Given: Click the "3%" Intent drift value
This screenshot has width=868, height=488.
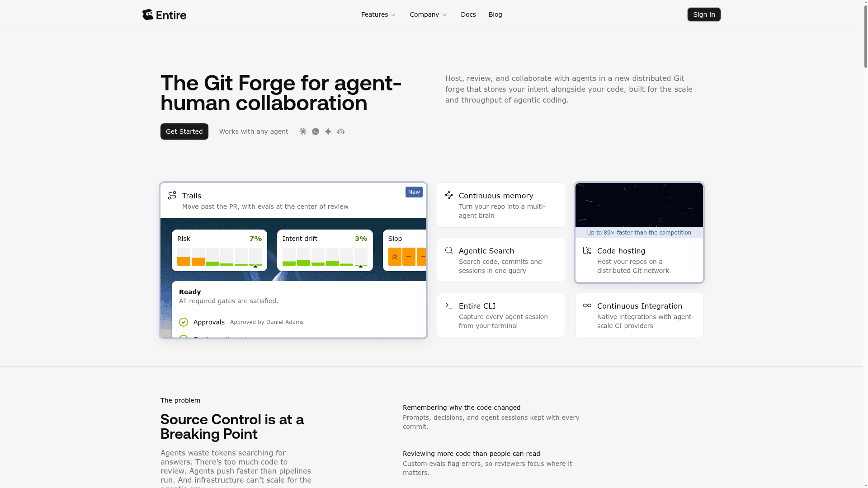Looking at the screenshot, I should pos(361,239).
